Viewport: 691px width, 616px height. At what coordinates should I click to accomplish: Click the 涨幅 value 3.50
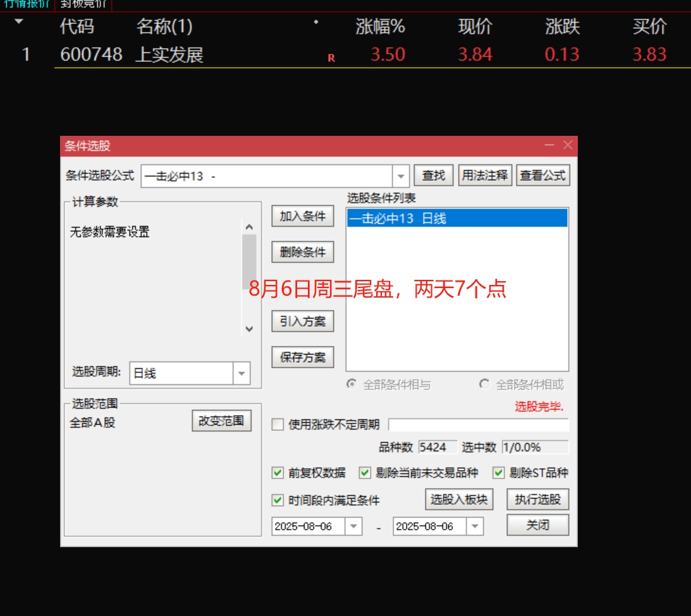(388, 54)
